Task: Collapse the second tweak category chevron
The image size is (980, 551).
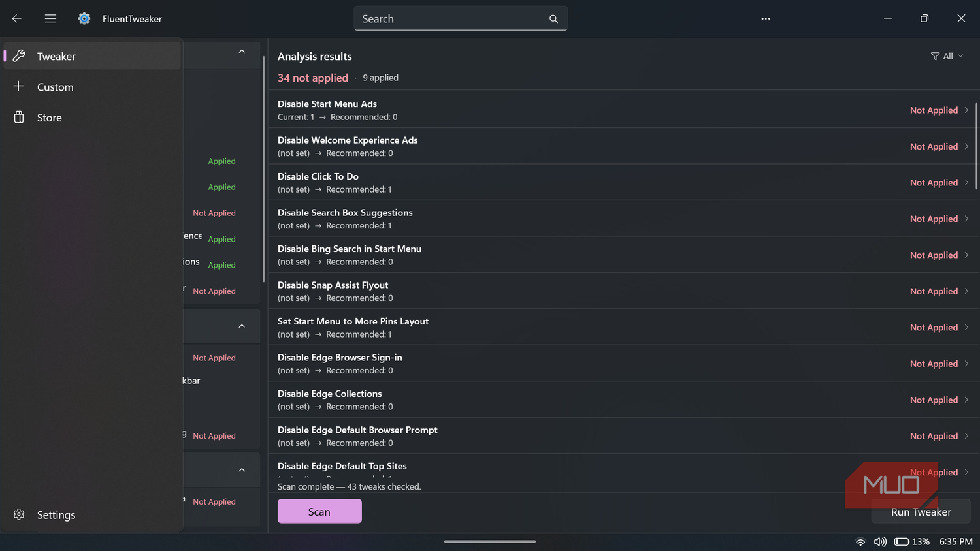Action: click(242, 326)
